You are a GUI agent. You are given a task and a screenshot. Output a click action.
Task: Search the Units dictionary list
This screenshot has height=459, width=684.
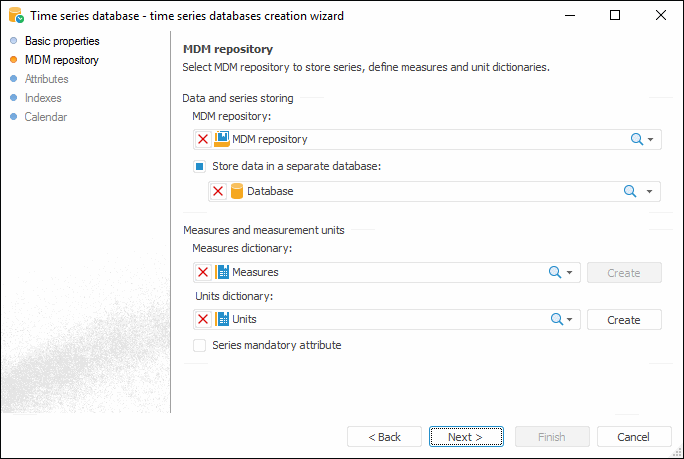click(555, 320)
